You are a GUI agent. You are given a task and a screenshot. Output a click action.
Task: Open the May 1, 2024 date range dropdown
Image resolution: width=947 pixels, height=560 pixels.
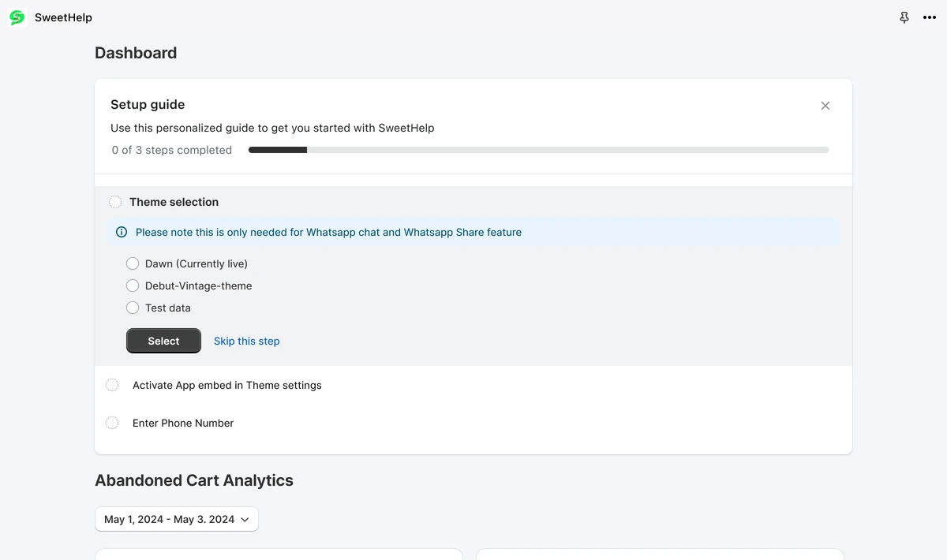(177, 519)
